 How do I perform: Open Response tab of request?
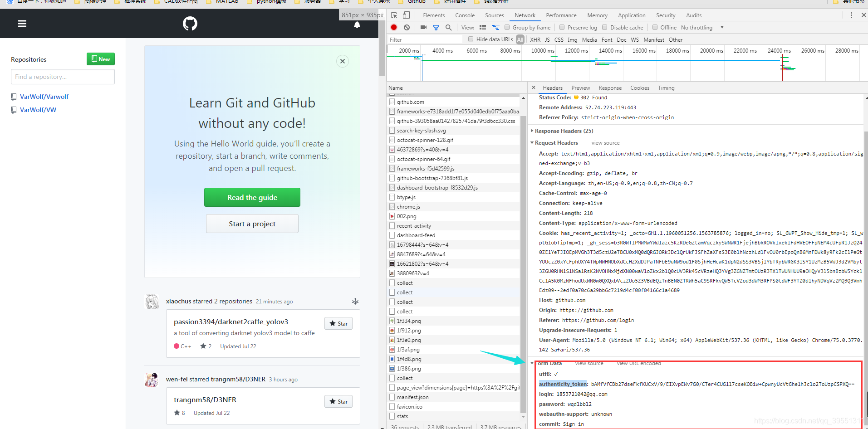coord(610,88)
